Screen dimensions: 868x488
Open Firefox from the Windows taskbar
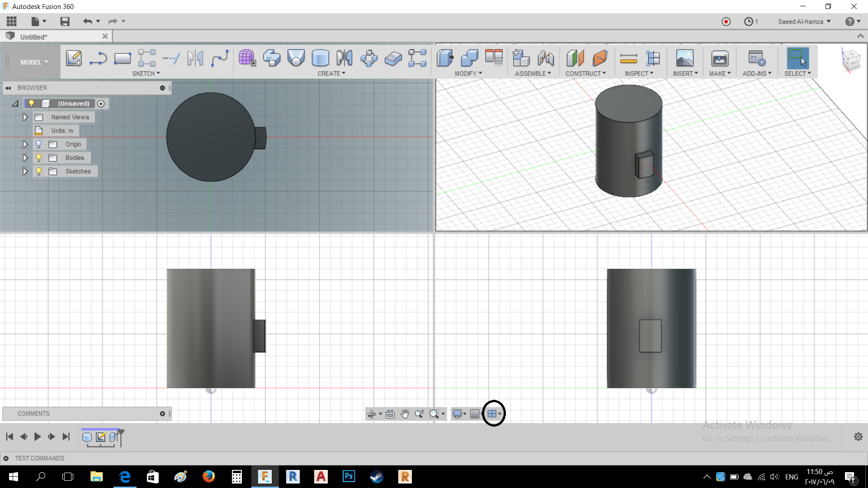(x=208, y=477)
